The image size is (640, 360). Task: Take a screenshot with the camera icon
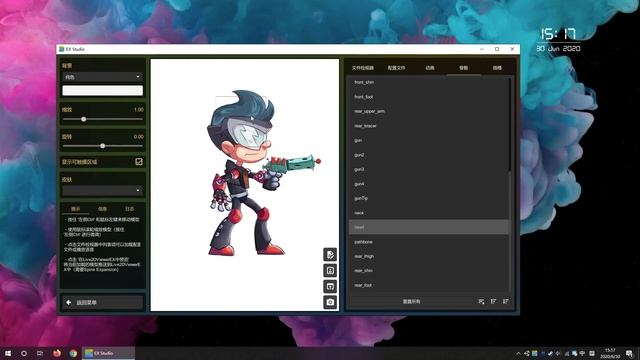click(330, 302)
